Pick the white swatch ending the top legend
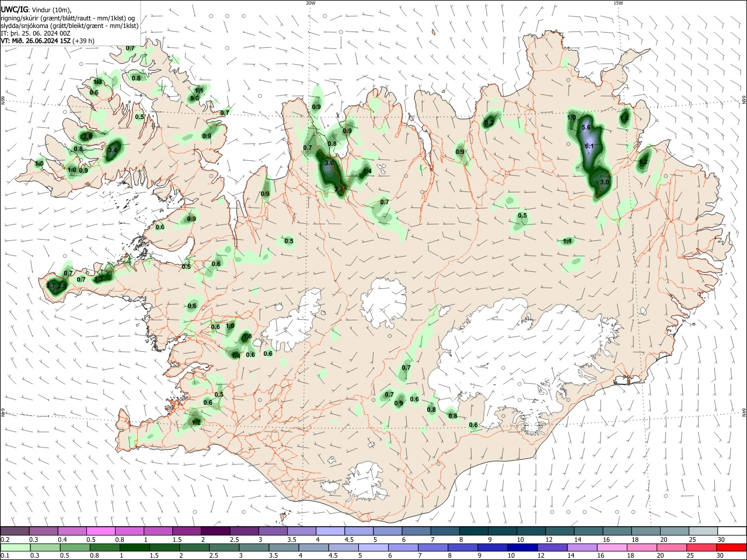 pyautogui.click(x=732, y=531)
